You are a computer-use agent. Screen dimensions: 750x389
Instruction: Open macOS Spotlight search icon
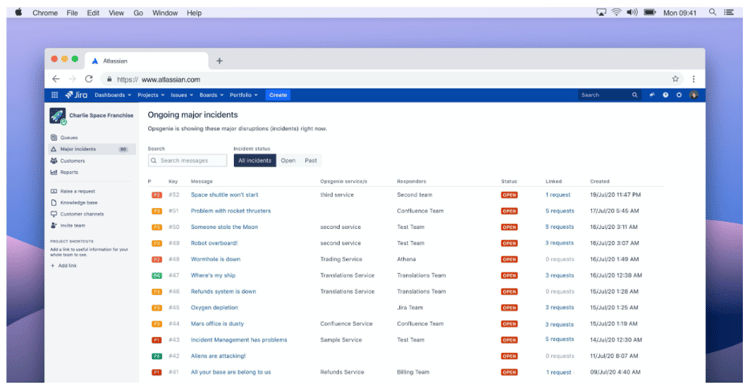tap(713, 12)
